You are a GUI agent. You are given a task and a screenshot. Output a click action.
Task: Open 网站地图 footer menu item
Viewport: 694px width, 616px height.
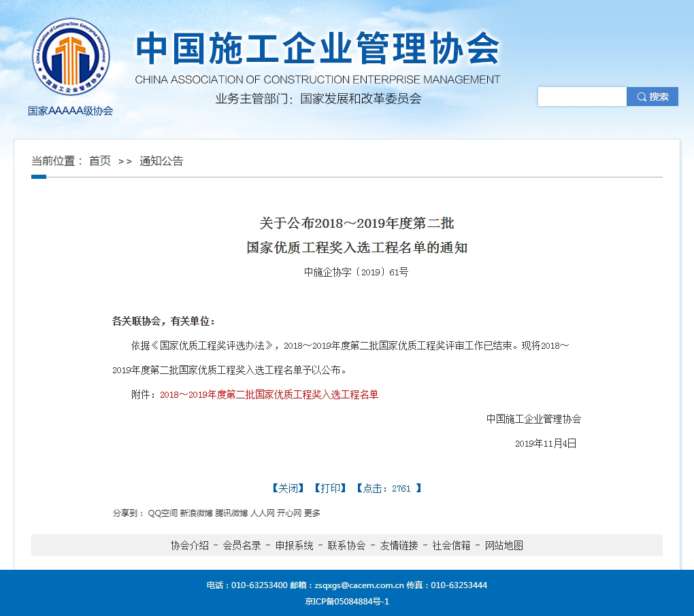(504, 545)
